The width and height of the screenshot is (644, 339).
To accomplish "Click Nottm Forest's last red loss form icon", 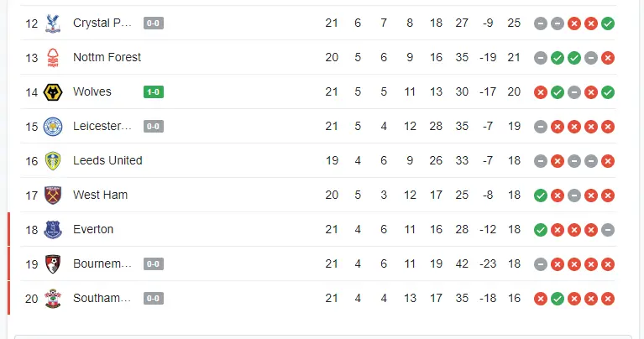I will pyautogui.click(x=608, y=58).
